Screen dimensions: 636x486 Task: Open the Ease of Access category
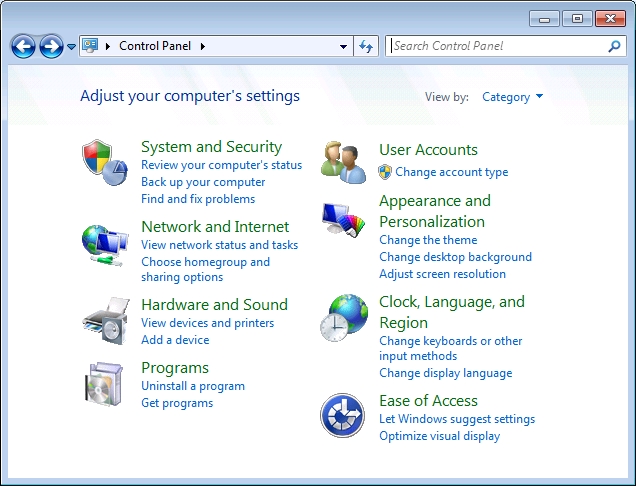coord(428,400)
